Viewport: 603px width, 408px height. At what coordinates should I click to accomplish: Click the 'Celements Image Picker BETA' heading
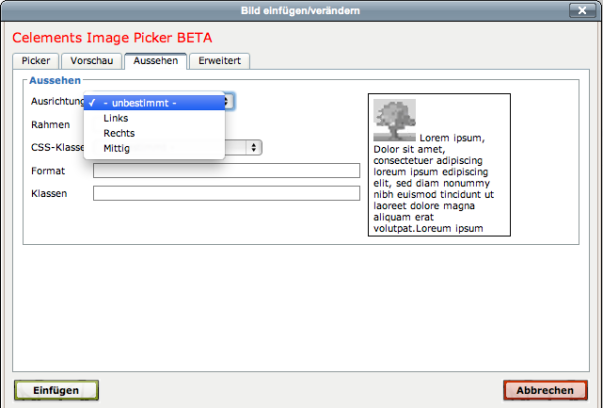pyautogui.click(x=112, y=38)
